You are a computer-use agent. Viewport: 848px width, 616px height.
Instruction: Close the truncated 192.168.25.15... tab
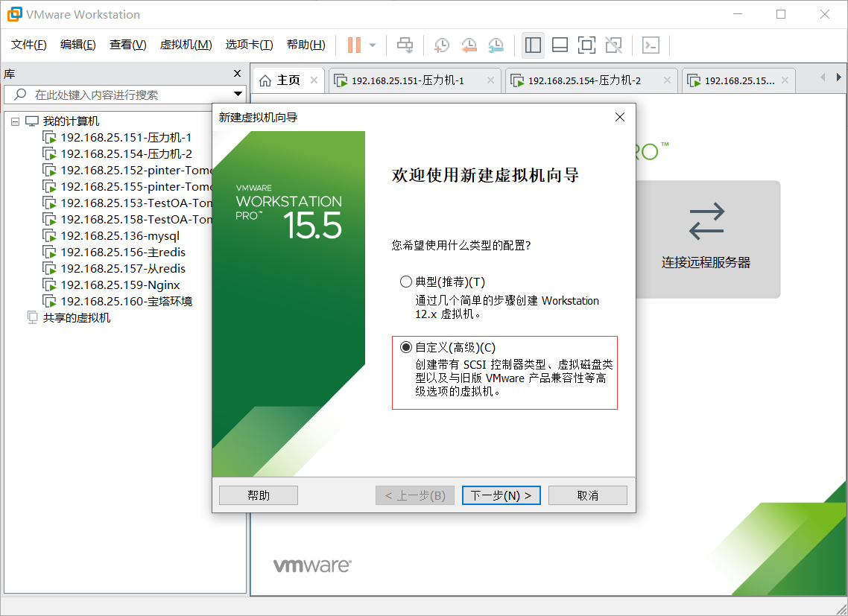(x=785, y=80)
